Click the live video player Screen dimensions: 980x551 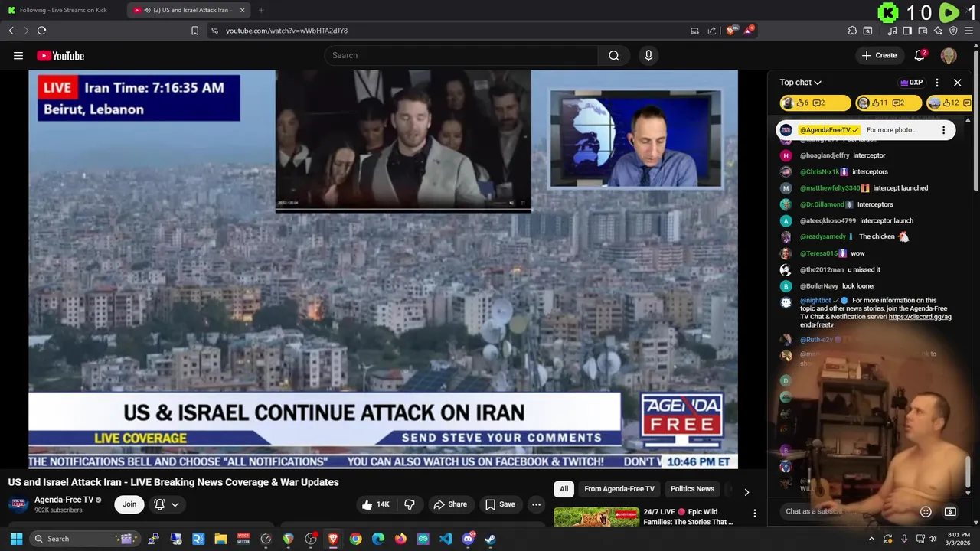[x=383, y=269]
